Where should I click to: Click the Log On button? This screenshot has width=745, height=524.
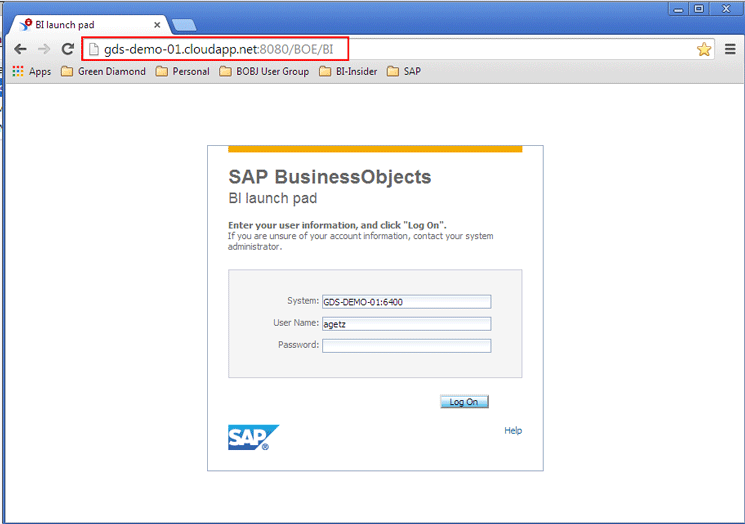[464, 402]
